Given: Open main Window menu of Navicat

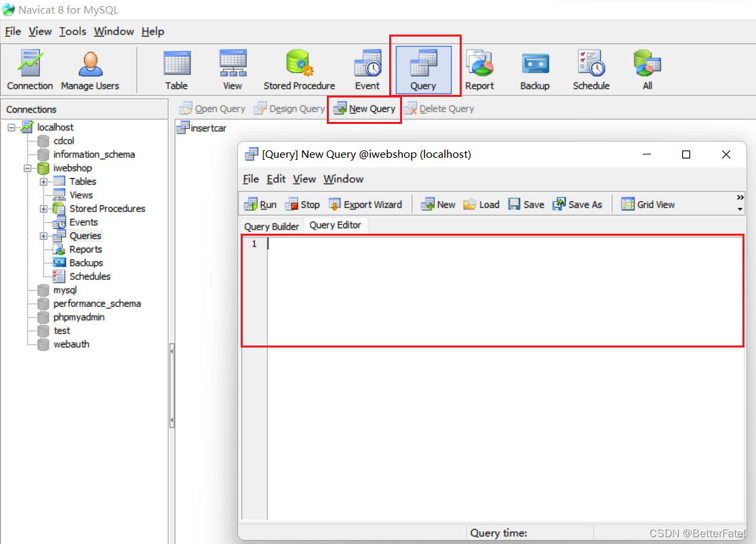Looking at the screenshot, I should 114,31.
